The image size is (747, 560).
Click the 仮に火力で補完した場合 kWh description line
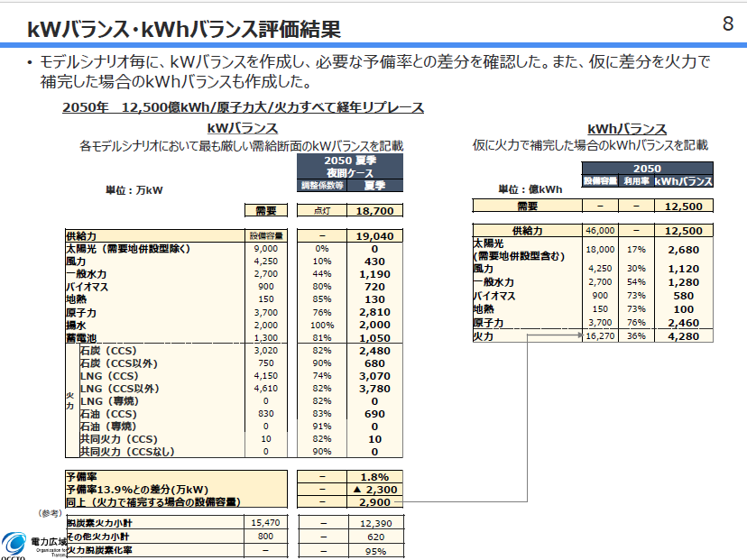(x=590, y=145)
